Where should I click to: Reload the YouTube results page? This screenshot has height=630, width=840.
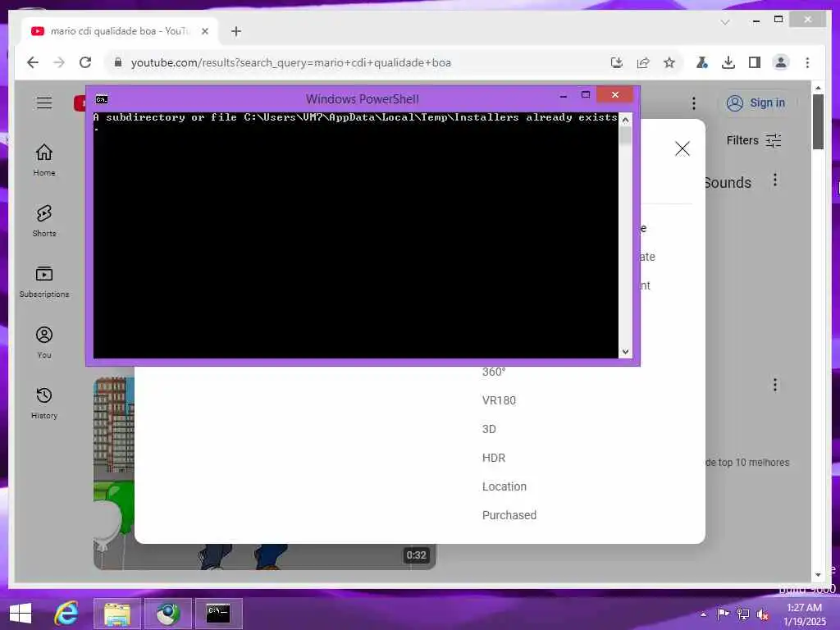(x=85, y=62)
